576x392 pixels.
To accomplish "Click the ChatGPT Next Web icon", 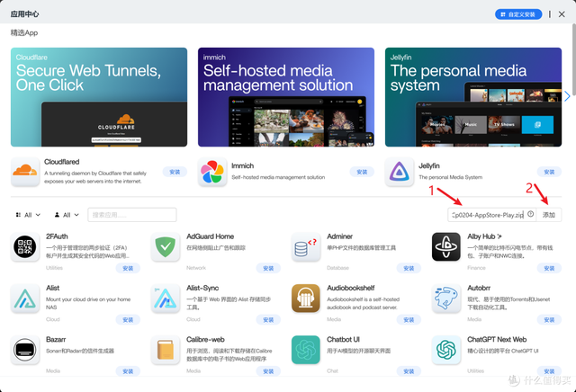I will click(446, 350).
